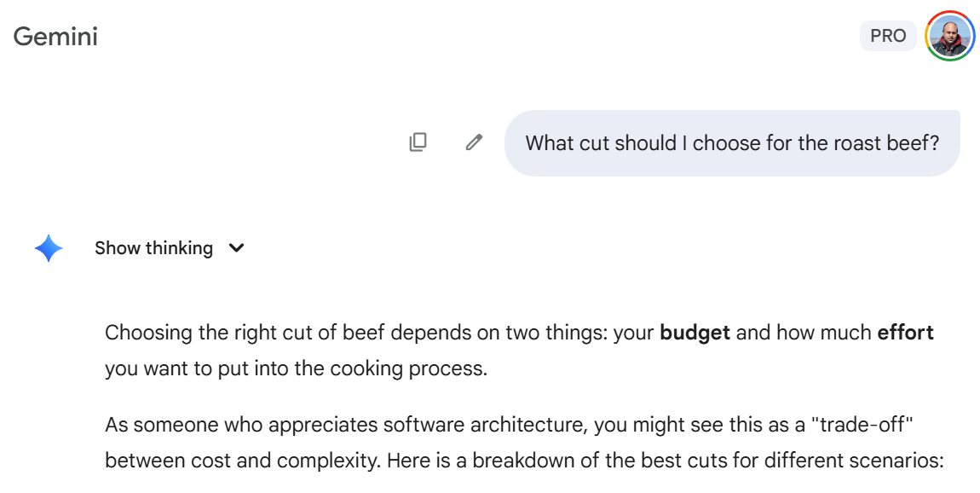Copy the roast beef prompt text

point(418,142)
